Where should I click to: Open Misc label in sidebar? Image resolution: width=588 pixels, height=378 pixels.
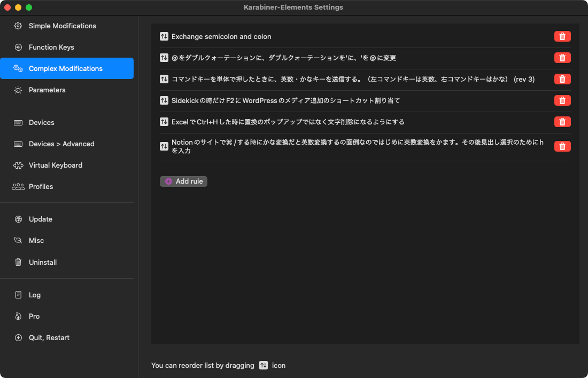point(36,240)
